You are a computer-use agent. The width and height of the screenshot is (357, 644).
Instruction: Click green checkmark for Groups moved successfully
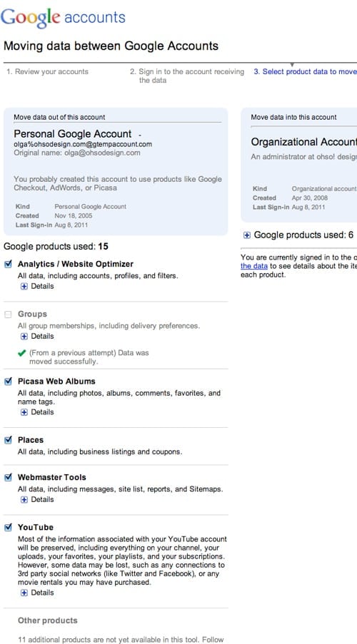(x=22, y=353)
